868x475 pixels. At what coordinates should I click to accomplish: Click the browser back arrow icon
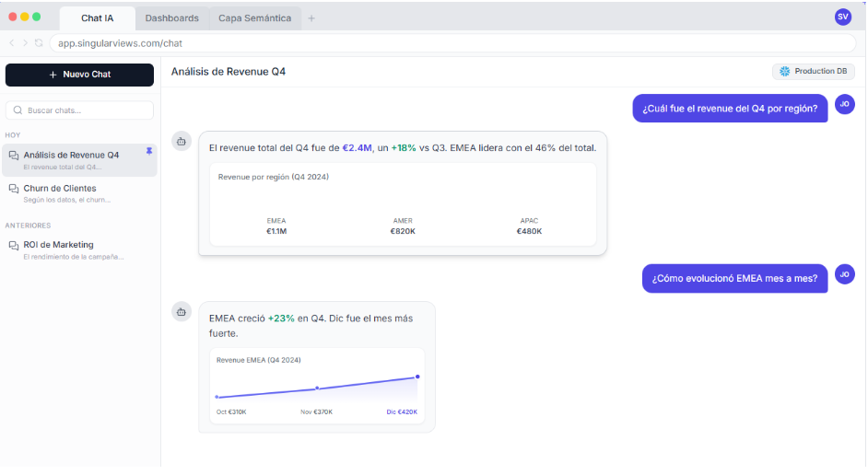(12, 43)
